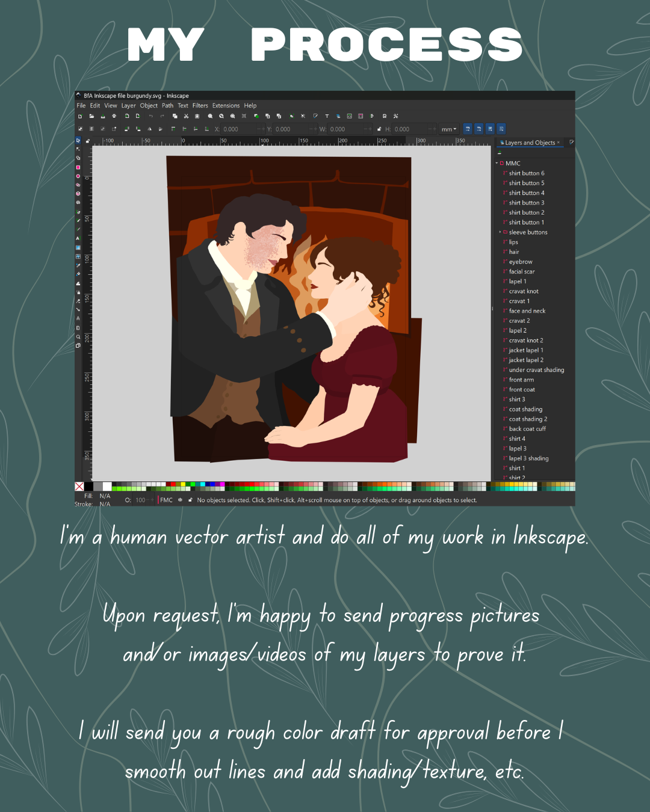Image resolution: width=650 pixels, height=812 pixels.
Task: Select the Rectangle tool
Action: point(78,167)
